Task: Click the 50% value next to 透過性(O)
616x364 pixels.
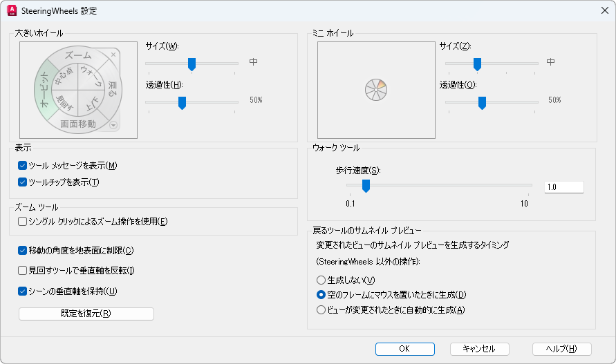Action: (554, 100)
